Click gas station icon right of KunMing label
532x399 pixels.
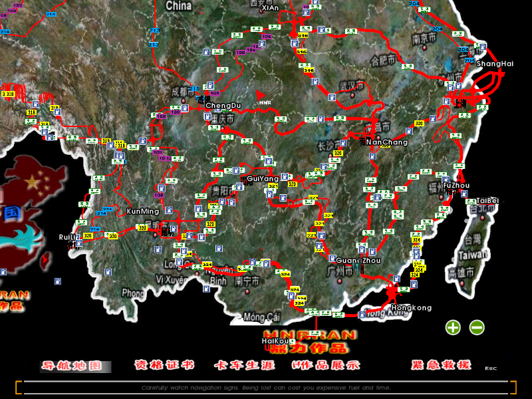pos(169,210)
